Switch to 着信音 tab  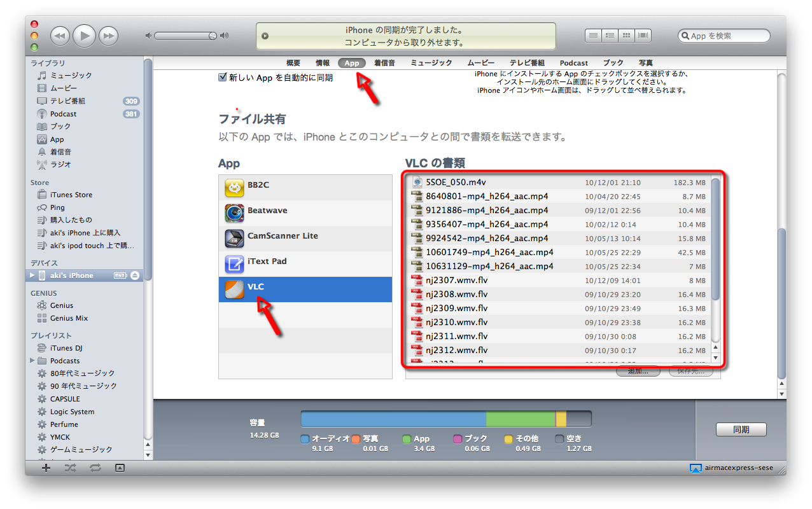point(384,63)
